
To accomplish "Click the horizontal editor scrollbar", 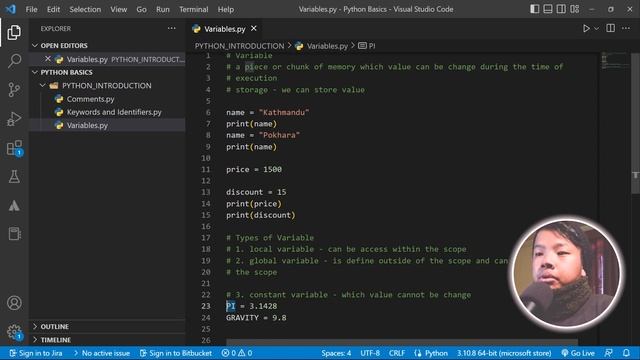I will (402, 342).
